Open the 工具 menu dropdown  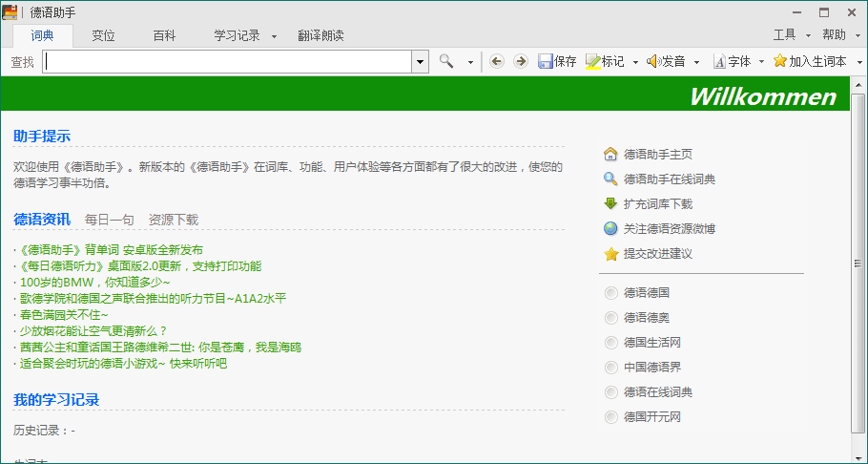[x=789, y=35]
